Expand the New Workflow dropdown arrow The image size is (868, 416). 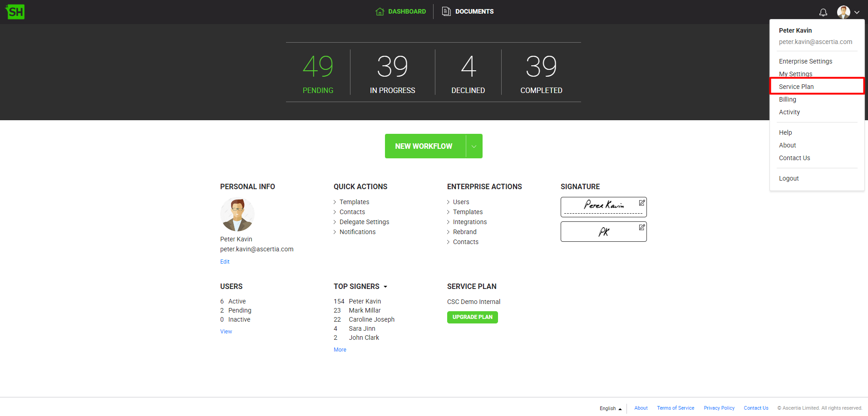[x=474, y=146]
